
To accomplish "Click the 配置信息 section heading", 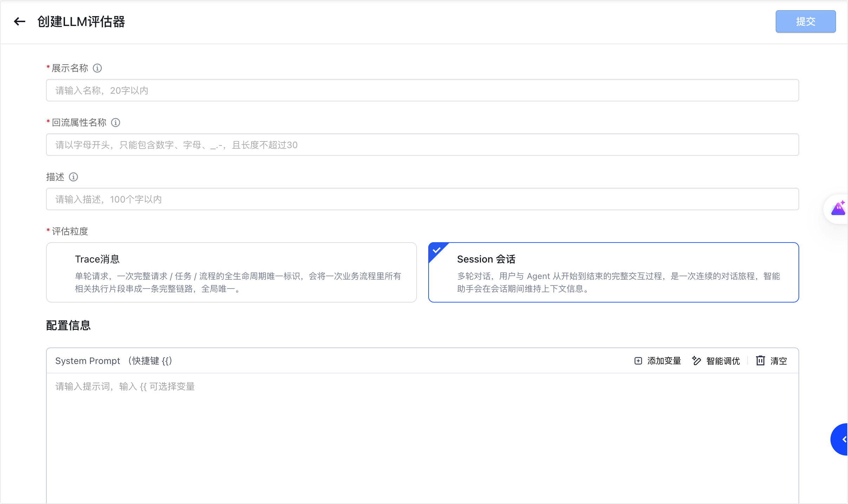I will (x=69, y=325).
